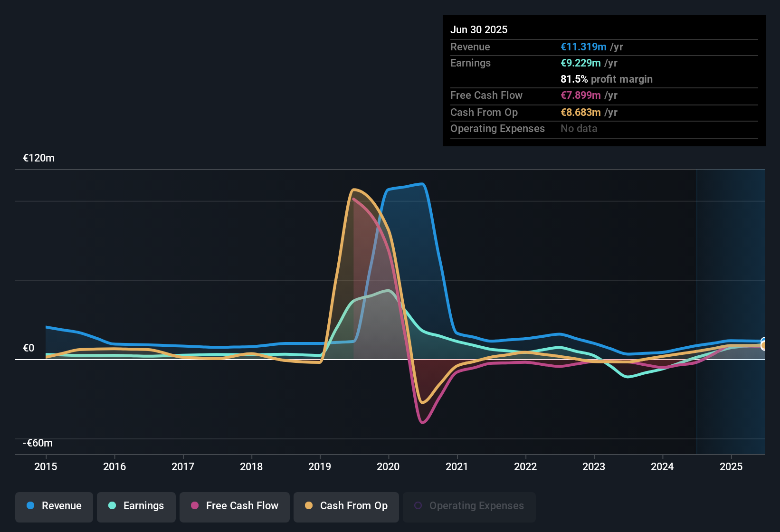Click the hollow Operating Expenses circle icon
780x532 pixels.
click(x=418, y=505)
